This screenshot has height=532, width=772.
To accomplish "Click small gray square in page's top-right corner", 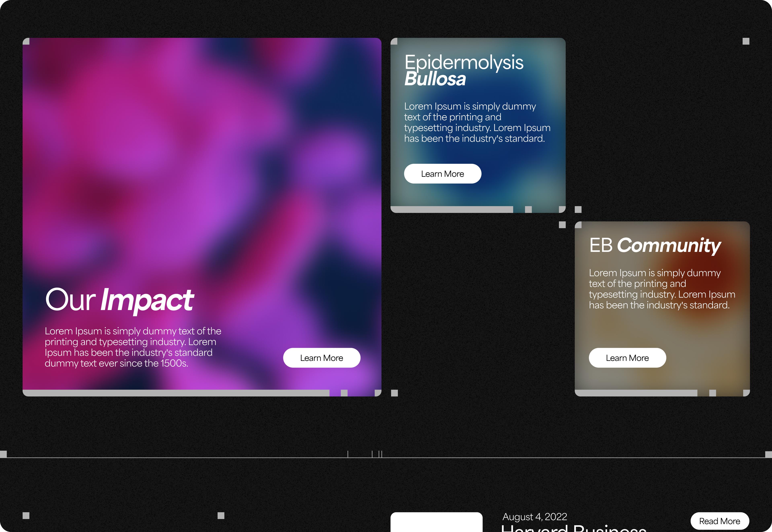I will tap(746, 41).
